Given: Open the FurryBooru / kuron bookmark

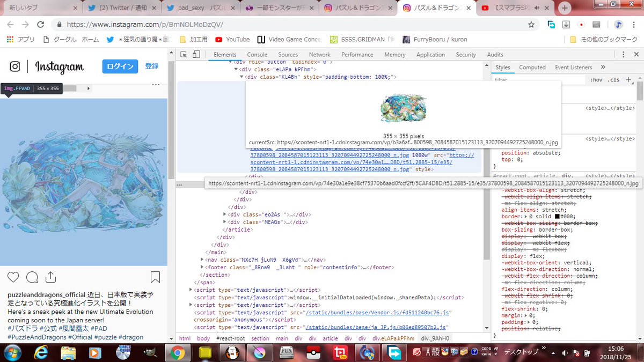Looking at the screenshot, I should (434, 39).
